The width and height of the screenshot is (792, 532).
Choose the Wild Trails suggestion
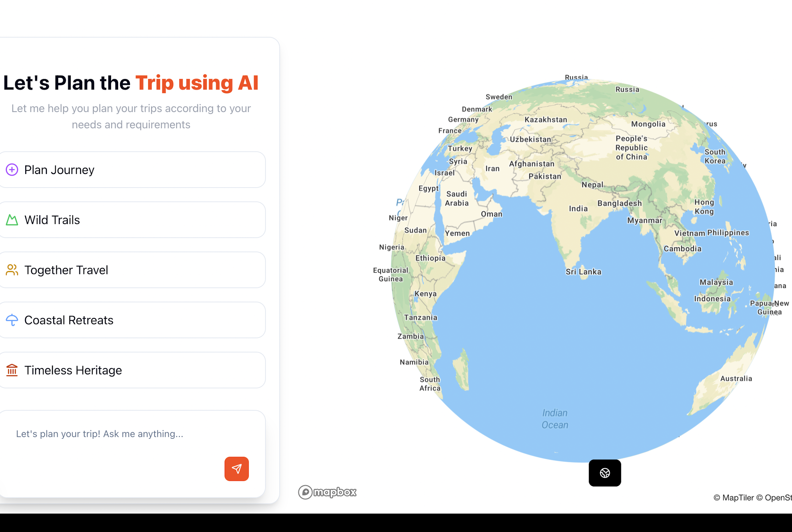[132, 220]
